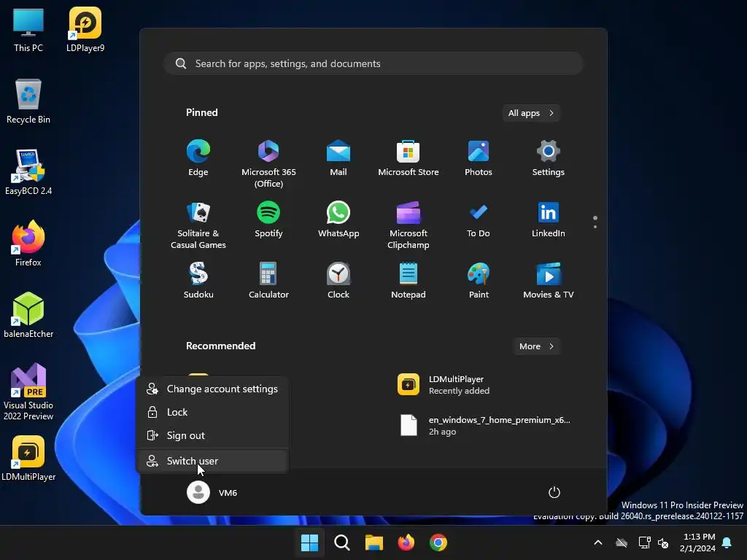747x560 pixels.
Task: Open clock and date flyout
Action: 699,542
